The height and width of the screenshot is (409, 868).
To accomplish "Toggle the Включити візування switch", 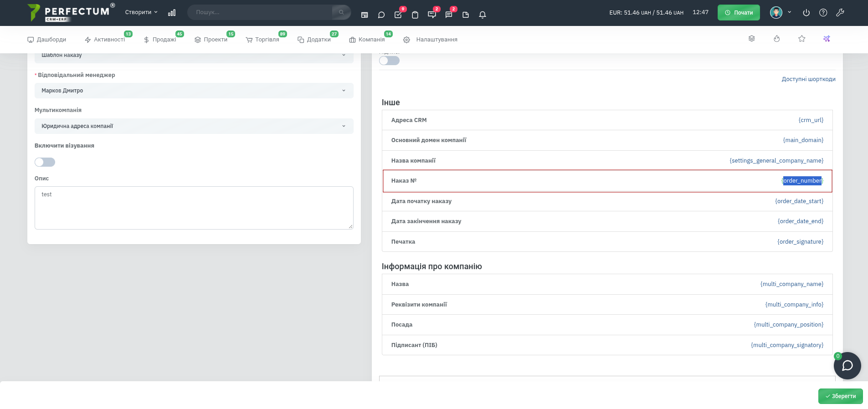I will (45, 162).
